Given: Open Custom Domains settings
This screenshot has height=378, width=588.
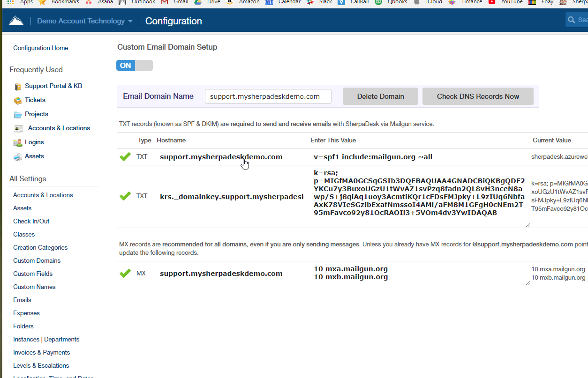Looking at the screenshot, I should (37, 260).
